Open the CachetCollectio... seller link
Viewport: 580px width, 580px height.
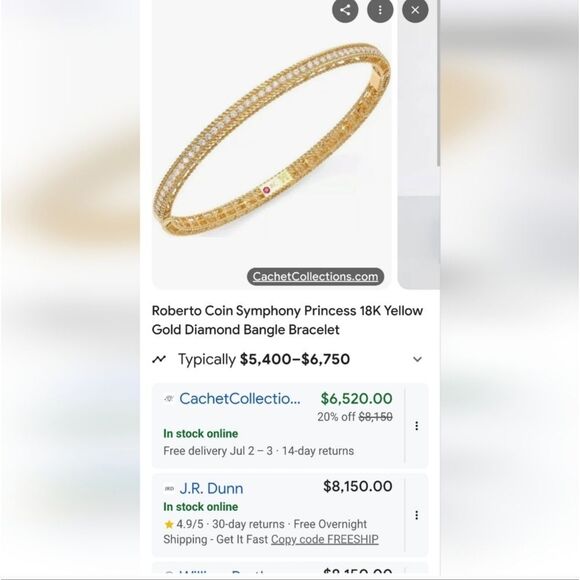pos(240,399)
